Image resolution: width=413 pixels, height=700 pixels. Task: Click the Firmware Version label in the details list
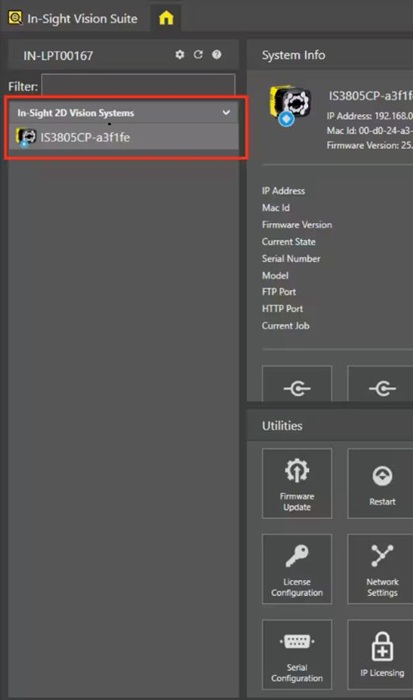click(x=297, y=225)
